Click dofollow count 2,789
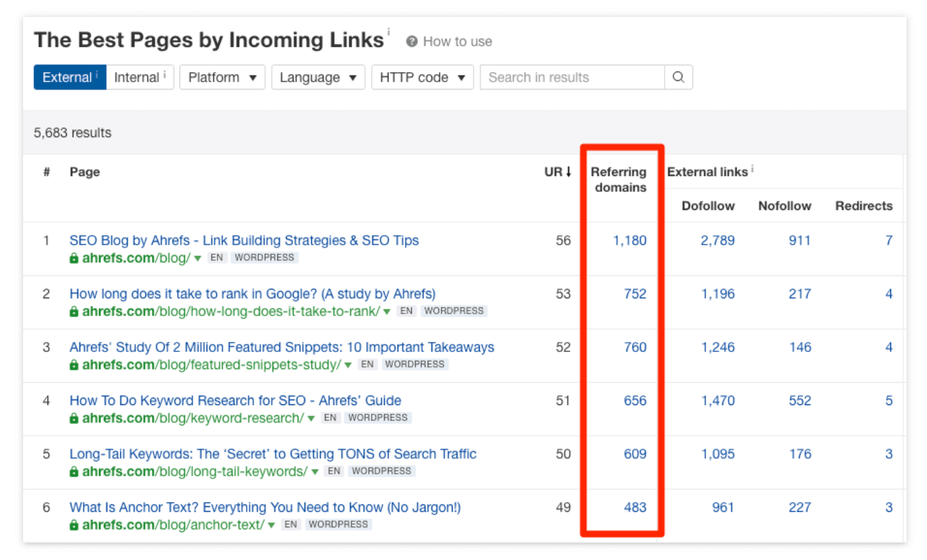The width and height of the screenshot is (927, 560). click(x=718, y=241)
